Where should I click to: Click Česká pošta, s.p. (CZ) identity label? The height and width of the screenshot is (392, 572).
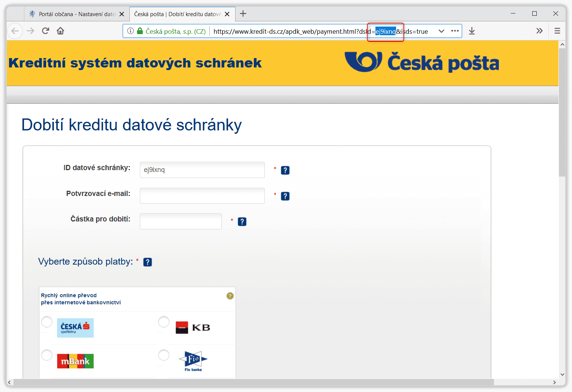pos(176,31)
